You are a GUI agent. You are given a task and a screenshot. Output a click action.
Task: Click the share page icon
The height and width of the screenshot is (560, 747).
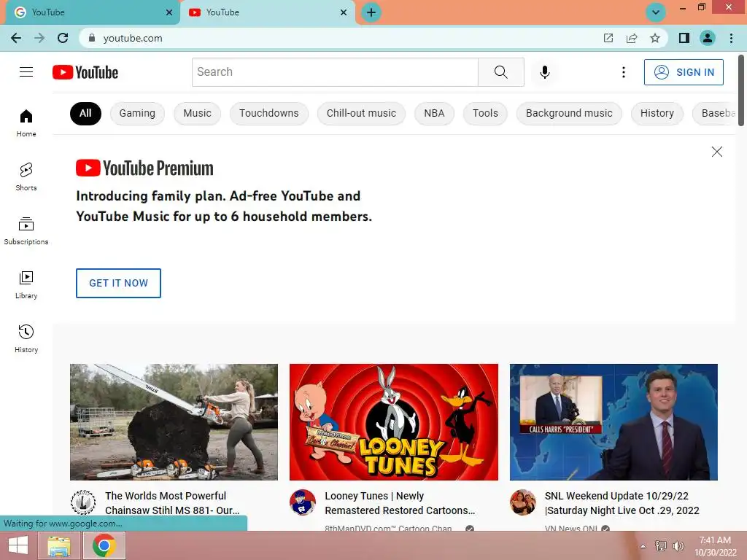632,38
